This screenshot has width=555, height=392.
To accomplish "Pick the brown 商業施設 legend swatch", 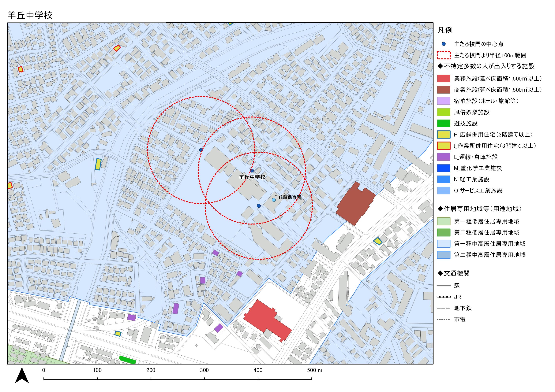I will coord(444,90).
